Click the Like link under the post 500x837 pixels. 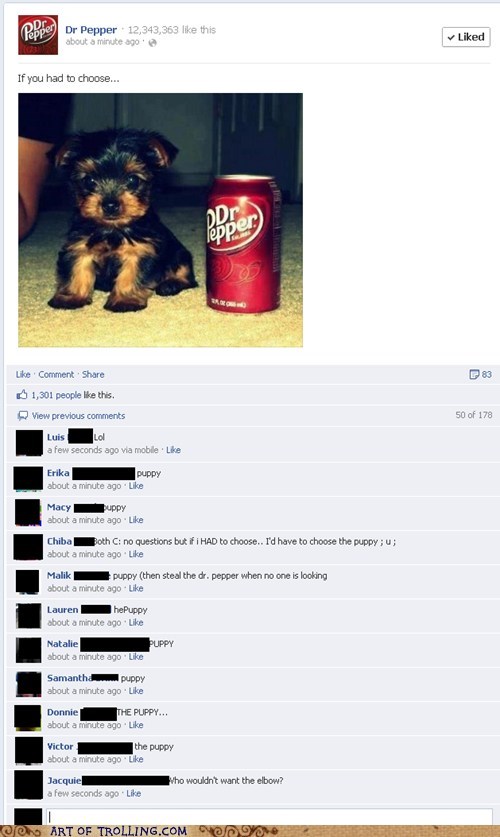(23, 374)
